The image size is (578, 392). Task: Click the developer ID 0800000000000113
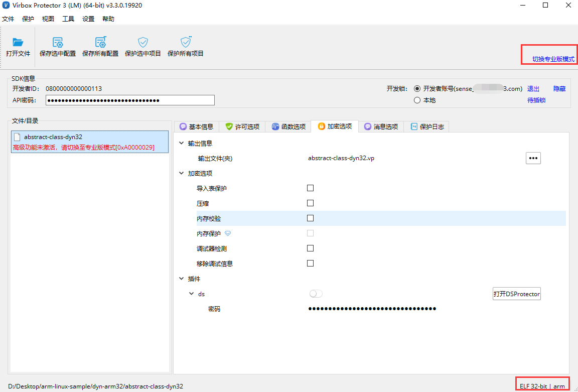[74, 88]
